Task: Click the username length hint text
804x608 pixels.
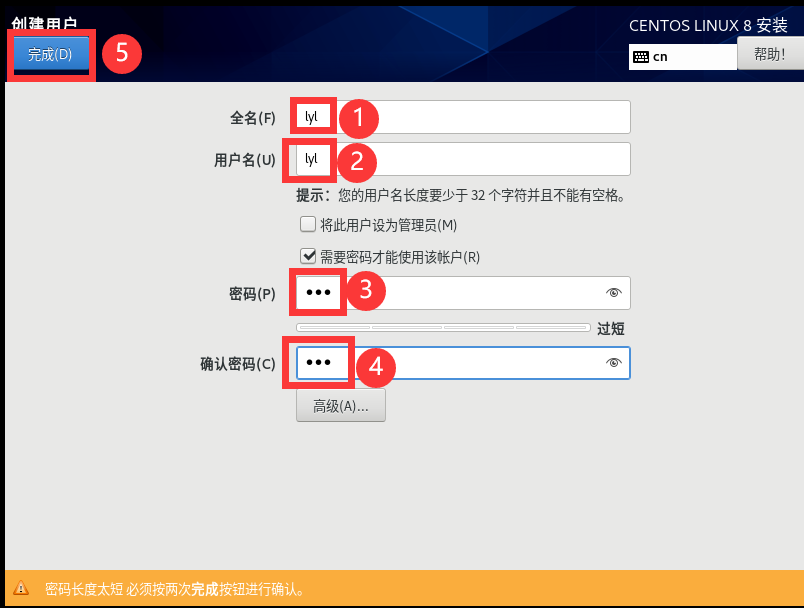Action: pyautogui.click(x=460, y=195)
